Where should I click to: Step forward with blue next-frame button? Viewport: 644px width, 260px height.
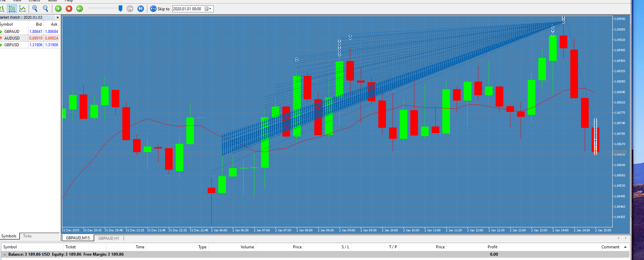141,9
